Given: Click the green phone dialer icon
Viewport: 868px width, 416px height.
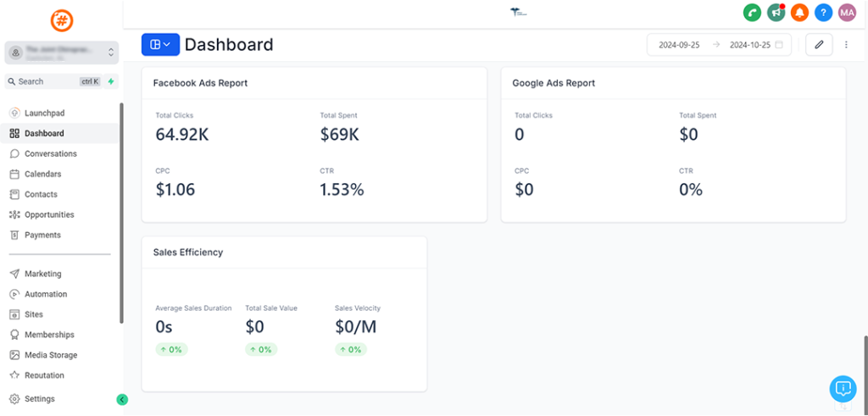Looking at the screenshot, I should pyautogui.click(x=752, y=13).
